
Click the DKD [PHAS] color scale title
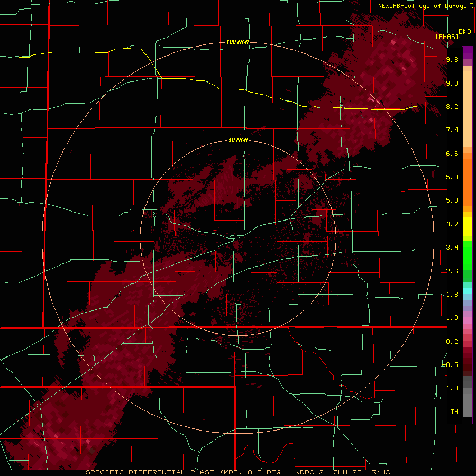(x=453, y=34)
